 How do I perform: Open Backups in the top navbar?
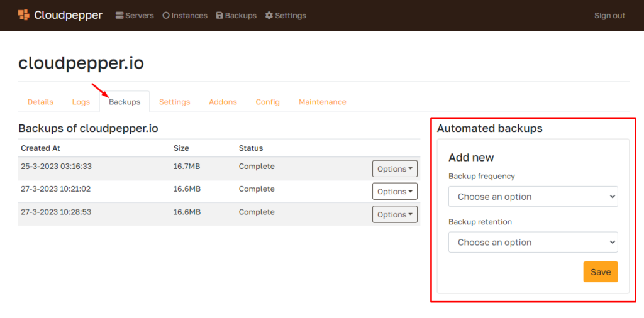tap(236, 16)
